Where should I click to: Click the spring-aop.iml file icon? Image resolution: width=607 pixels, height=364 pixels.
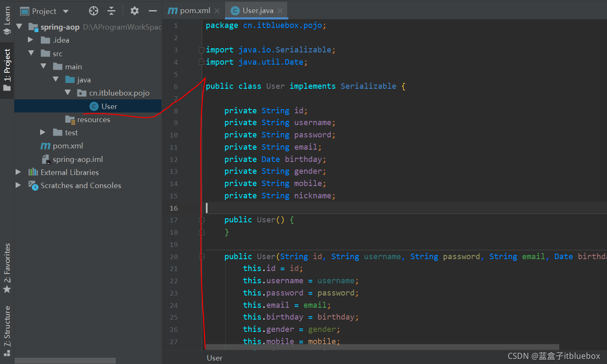[46, 159]
